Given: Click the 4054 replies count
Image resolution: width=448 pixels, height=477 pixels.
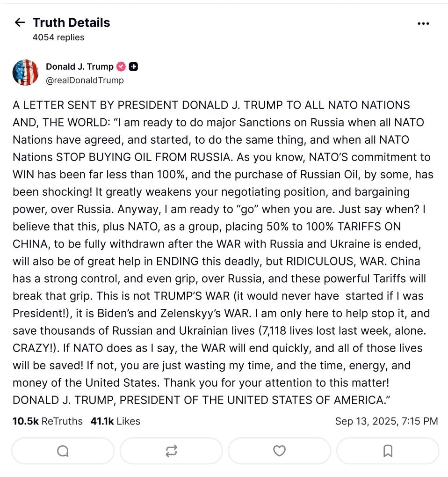Looking at the screenshot, I should coord(58,37).
